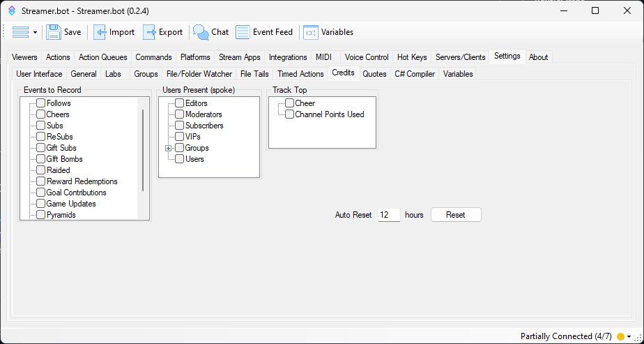Click the Auto Reset hours input field

[389, 215]
